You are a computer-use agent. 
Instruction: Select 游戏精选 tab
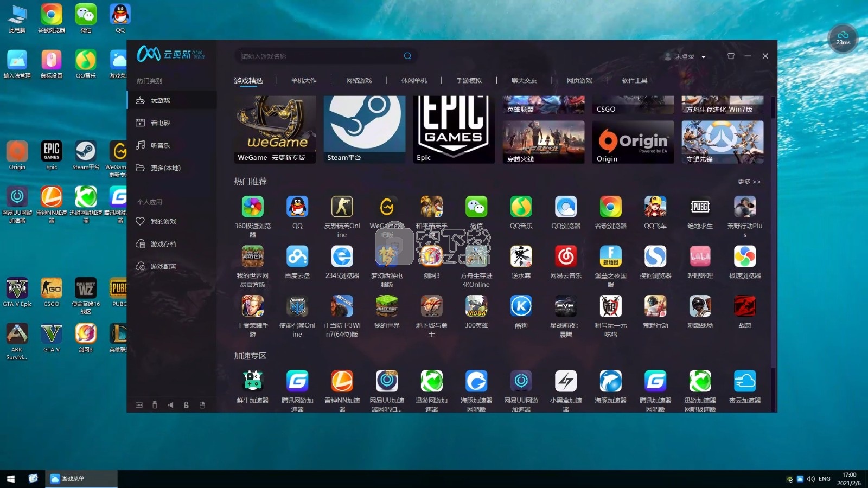click(248, 80)
